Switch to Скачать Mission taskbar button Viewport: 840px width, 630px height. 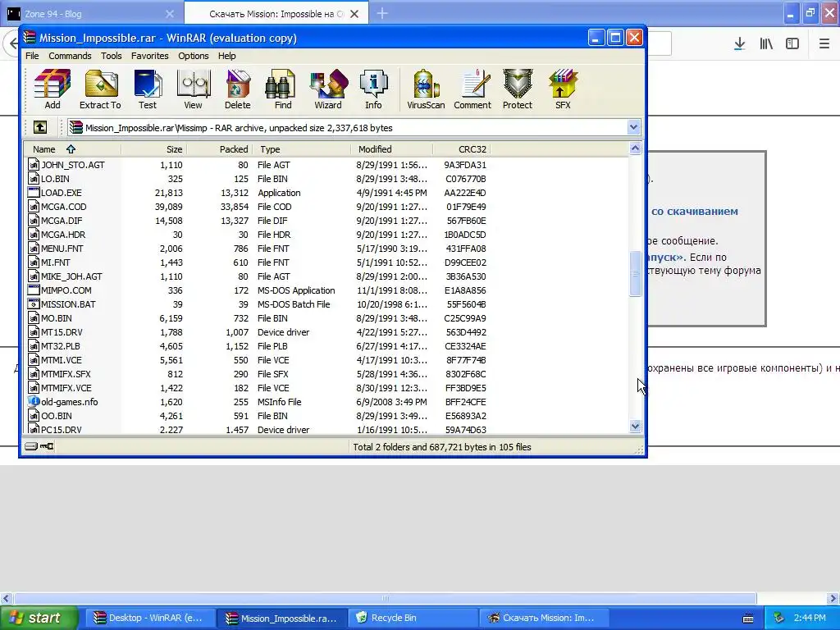[544, 619]
